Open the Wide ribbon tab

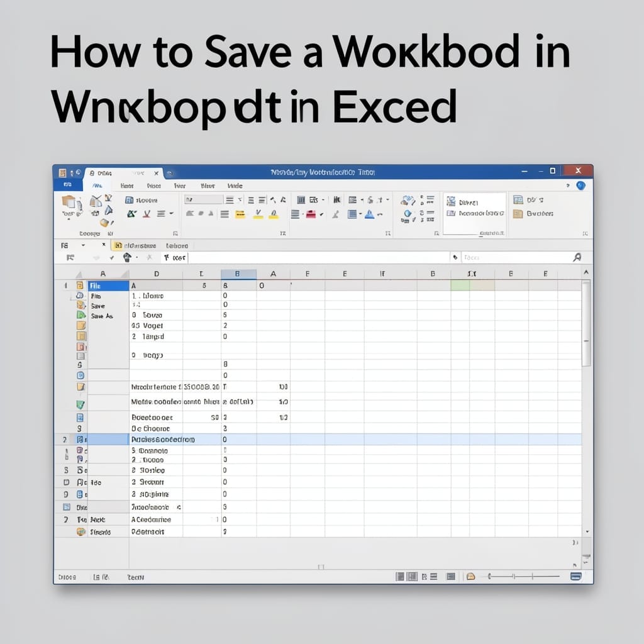point(235,186)
